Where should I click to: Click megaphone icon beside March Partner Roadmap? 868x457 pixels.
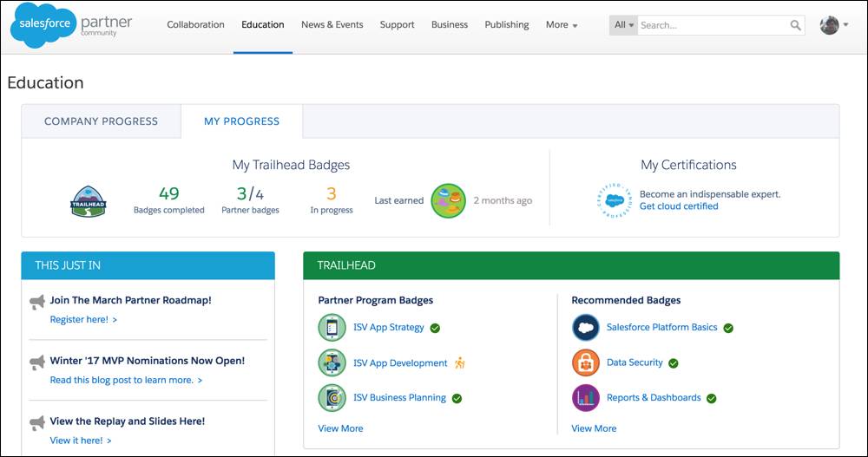(37, 302)
